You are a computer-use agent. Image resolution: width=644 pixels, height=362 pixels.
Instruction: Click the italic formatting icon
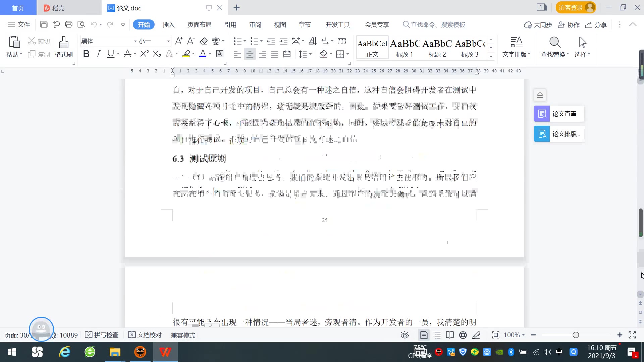click(x=98, y=54)
